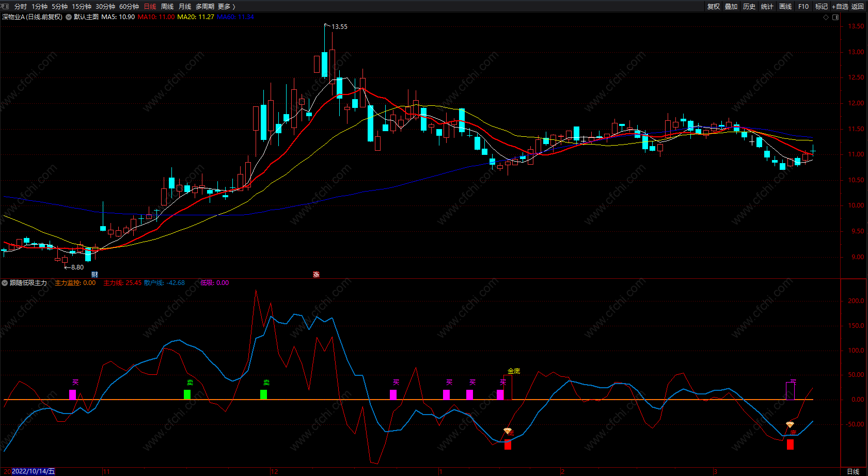The width and height of the screenshot is (868, 476).
Task: Click the 主力线: 25.45 indicator value
Action: [122, 283]
